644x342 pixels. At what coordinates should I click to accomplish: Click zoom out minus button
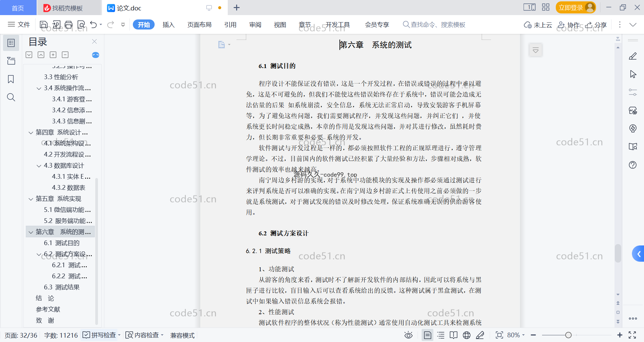pos(533,335)
